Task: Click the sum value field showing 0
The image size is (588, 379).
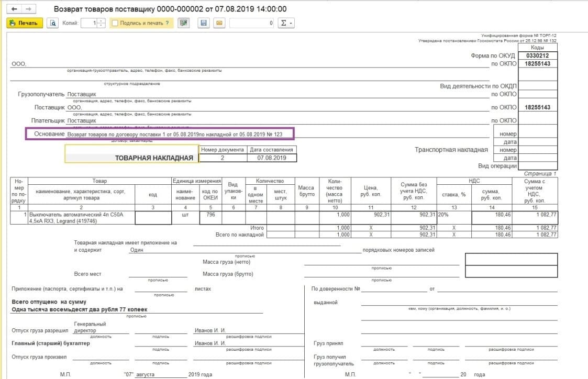Action: click(252, 23)
